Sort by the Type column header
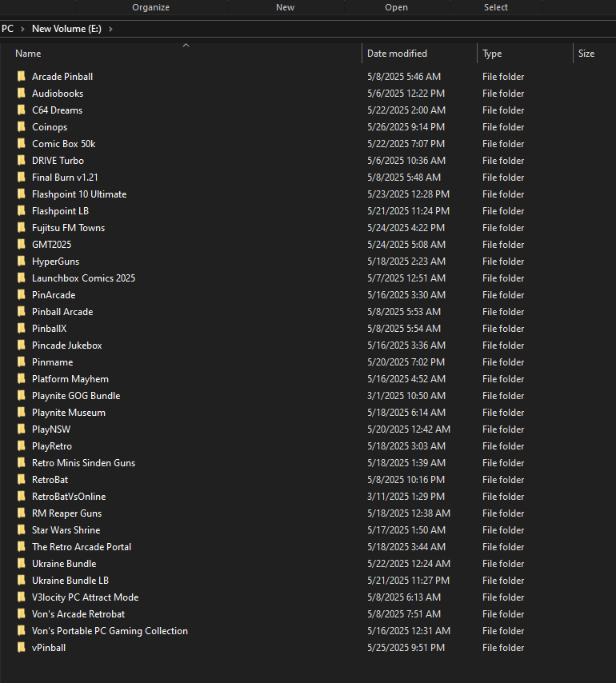The image size is (616, 683). [x=492, y=54]
